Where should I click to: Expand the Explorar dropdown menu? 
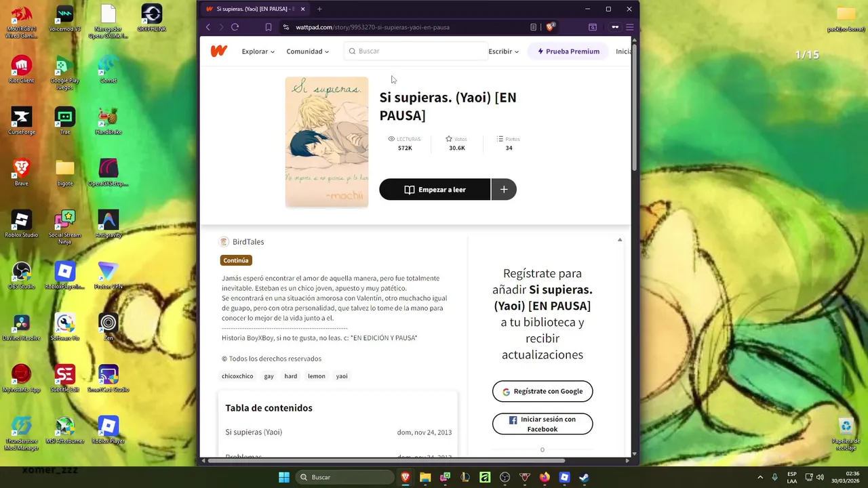tap(258, 52)
